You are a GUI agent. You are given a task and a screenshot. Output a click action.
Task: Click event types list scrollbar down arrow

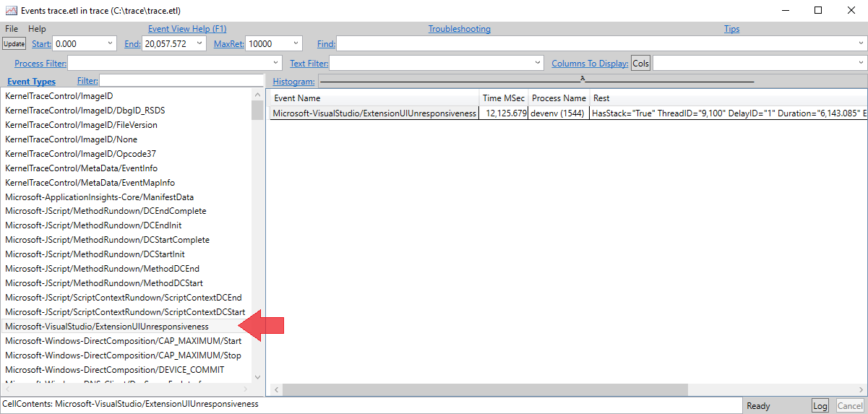257,377
